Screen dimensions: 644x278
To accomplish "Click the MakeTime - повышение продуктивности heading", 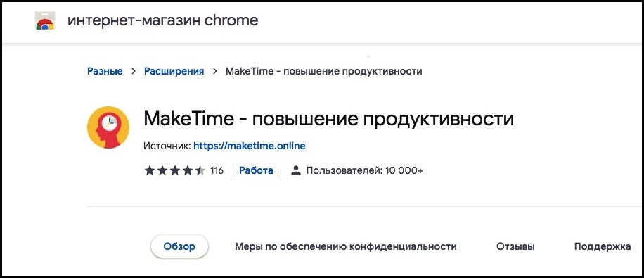I will pyautogui.click(x=328, y=120).
